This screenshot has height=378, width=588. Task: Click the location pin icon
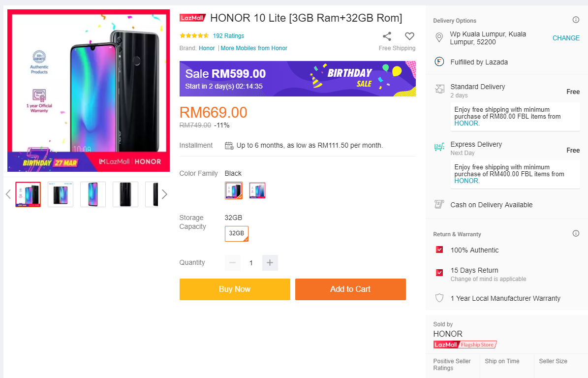439,38
